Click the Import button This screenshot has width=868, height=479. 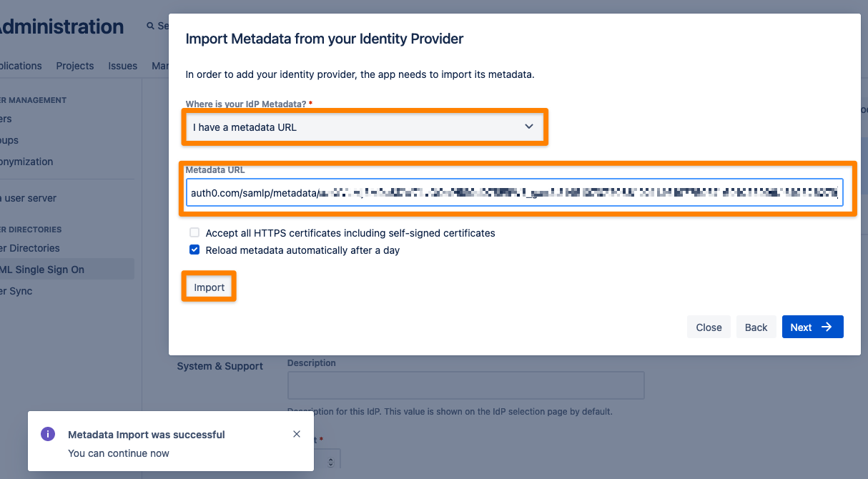coord(209,287)
